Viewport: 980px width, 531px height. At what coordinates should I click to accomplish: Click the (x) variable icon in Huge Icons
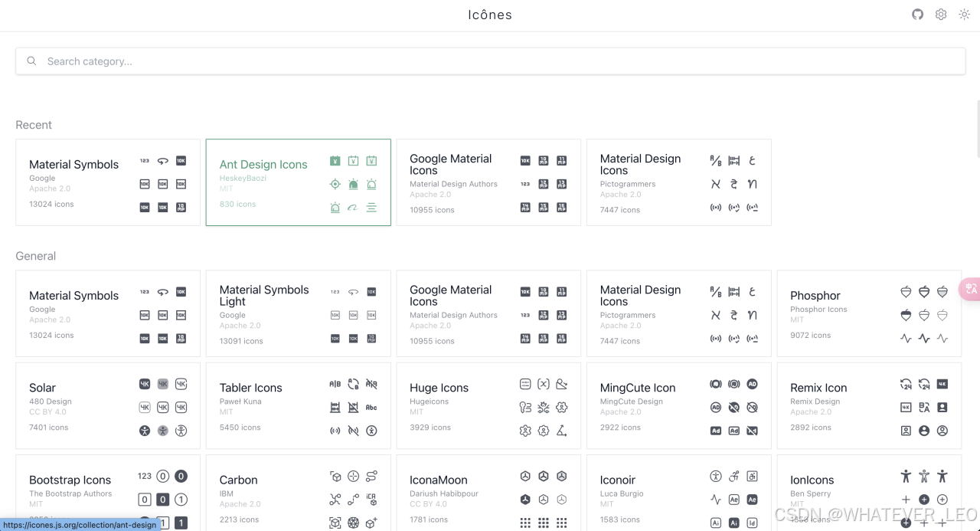pos(544,385)
